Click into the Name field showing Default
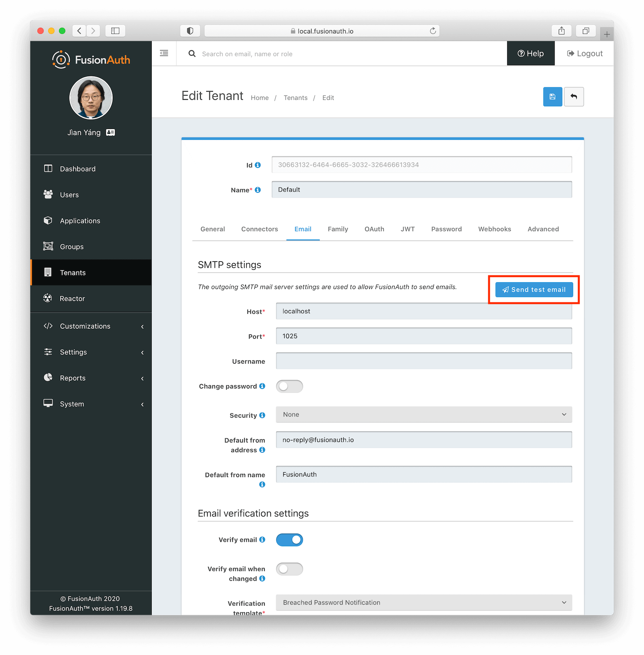This screenshot has width=644, height=655. click(x=421, y=190)
